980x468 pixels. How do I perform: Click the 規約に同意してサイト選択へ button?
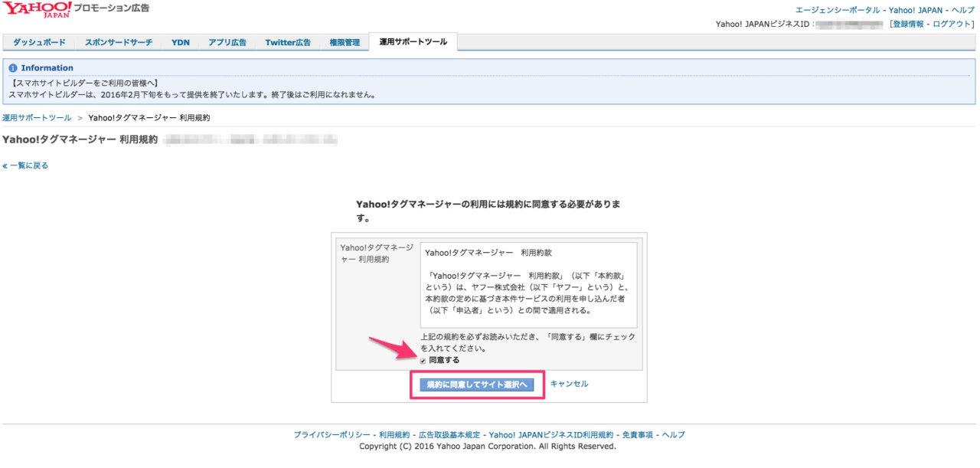pyautogui.click(x=477, y=385)
